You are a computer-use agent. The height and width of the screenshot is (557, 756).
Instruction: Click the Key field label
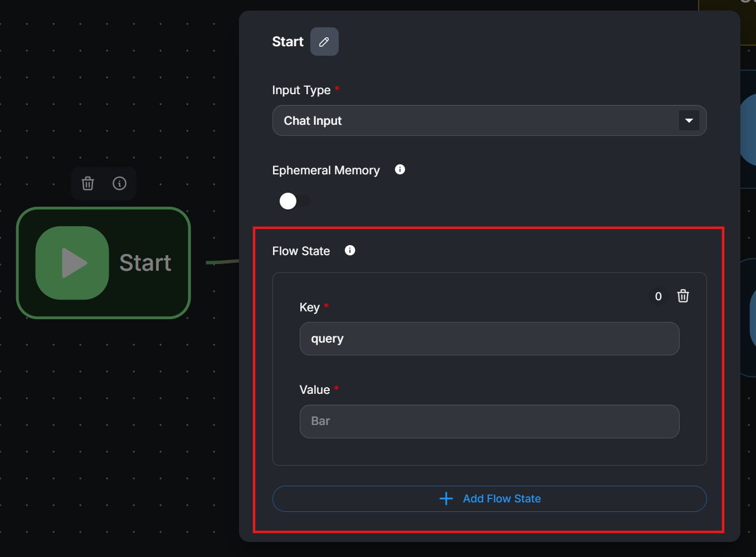pos(310,307)
